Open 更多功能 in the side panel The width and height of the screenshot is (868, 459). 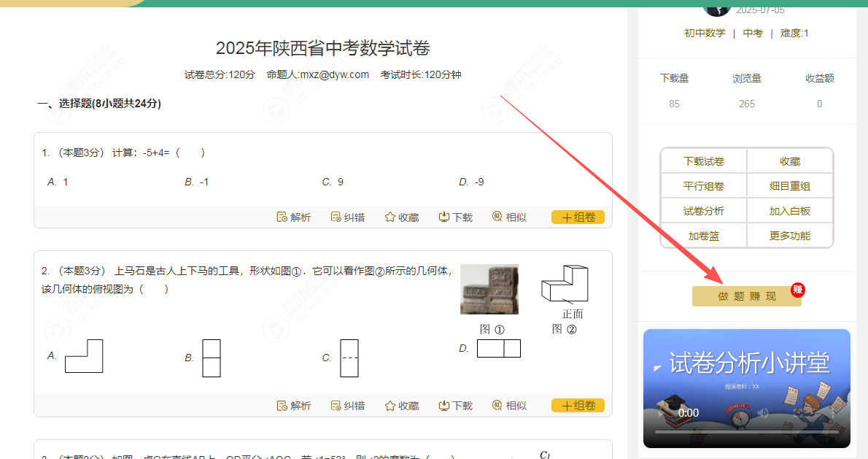click(x=789, y=236)
